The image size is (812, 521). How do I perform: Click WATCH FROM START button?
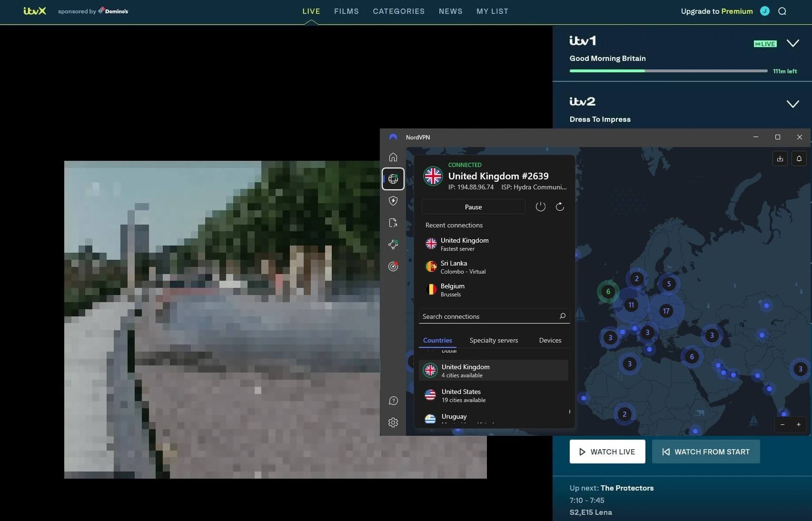(706, 452)
